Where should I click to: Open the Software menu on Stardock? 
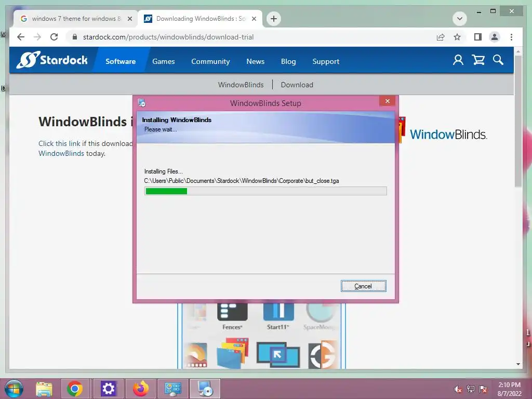(x=121, y=61)
